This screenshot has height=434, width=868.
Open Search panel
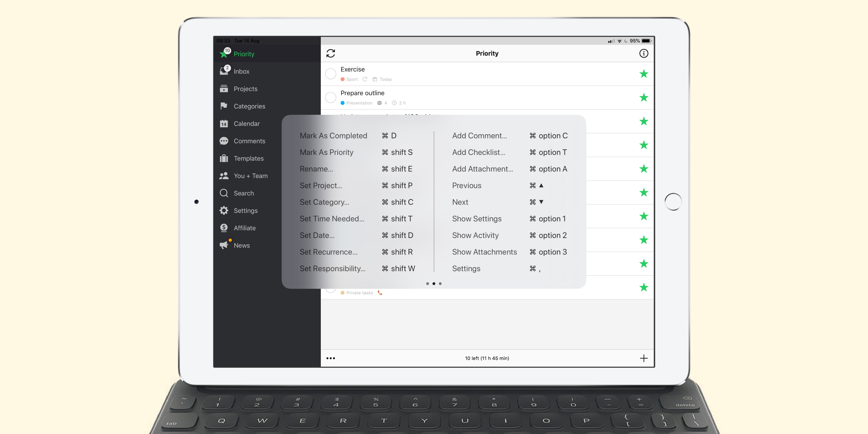244,193
